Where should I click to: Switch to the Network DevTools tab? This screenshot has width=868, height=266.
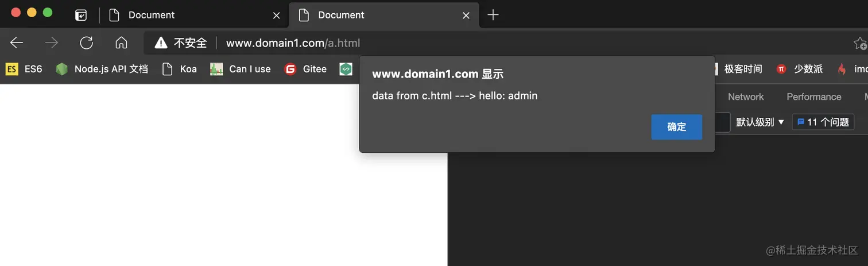pyautogui.click(x=746, y=97)
